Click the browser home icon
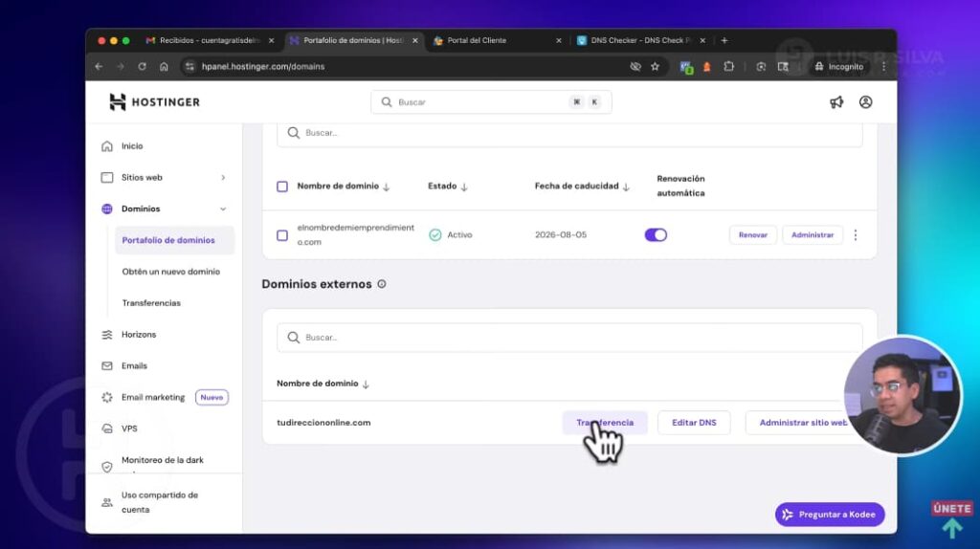 [164, 66]
